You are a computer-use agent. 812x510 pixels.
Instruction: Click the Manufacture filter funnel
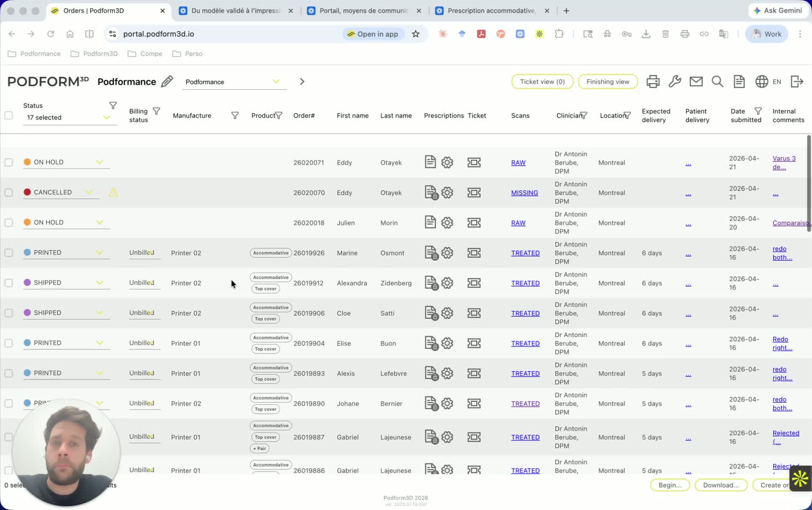tap(235, 116)
